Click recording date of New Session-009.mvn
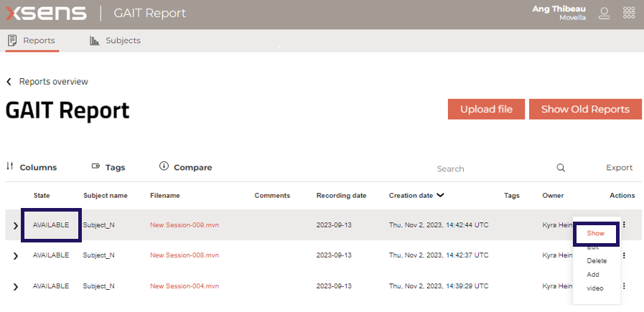This screenshot has height=312, width=644. pyautogui.click(x=334, y=225)
